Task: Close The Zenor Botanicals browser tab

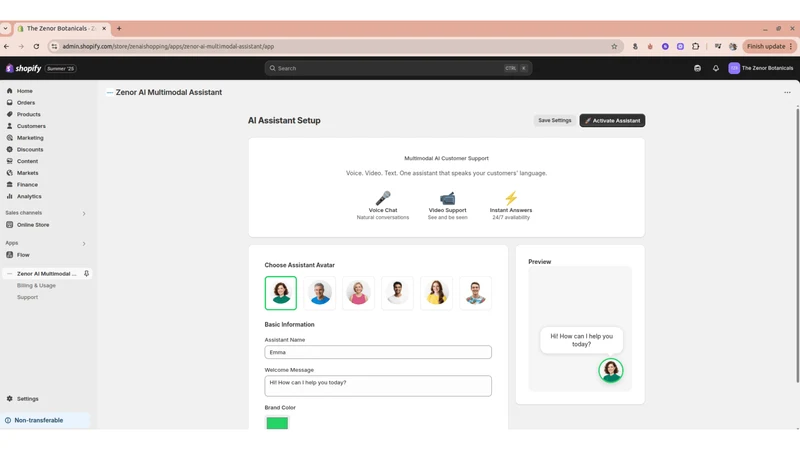Action: tap(104, 29)
